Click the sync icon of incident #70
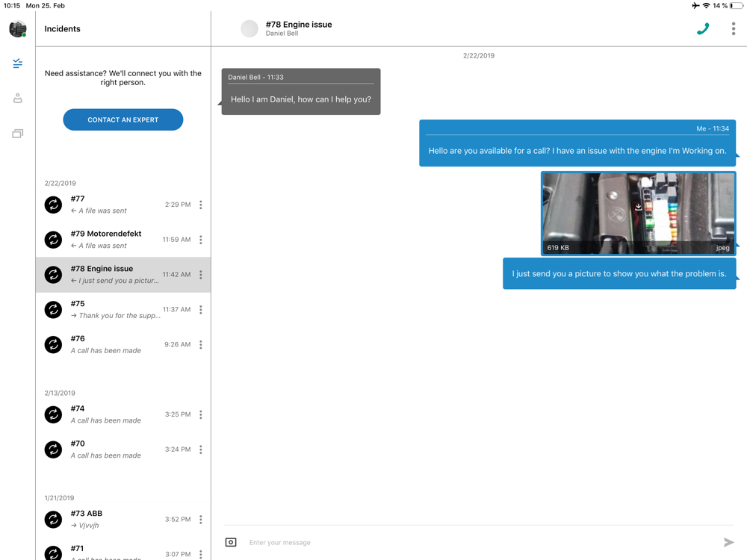 click(53, 449)
